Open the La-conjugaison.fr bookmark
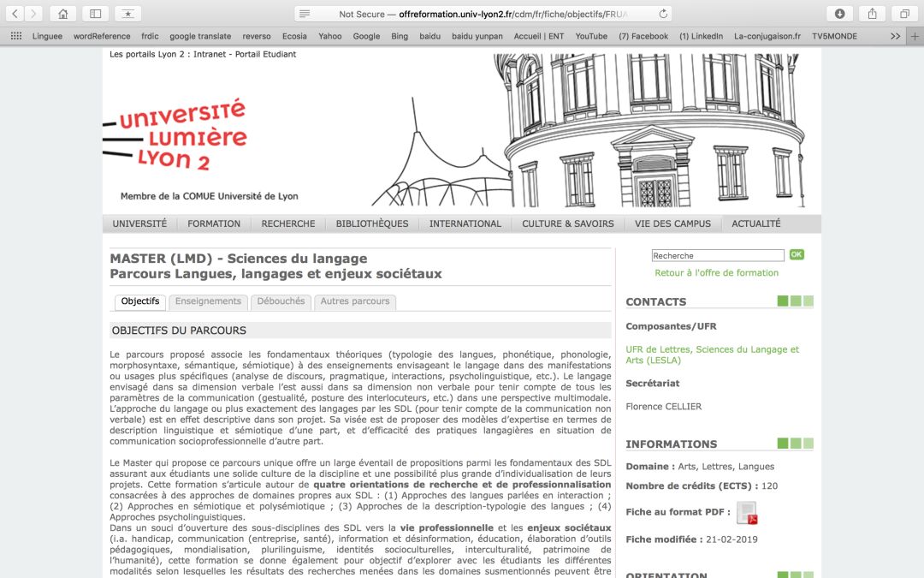Image resolution: width=924 pixels, height=578 pixels. (x=767, y=36)
